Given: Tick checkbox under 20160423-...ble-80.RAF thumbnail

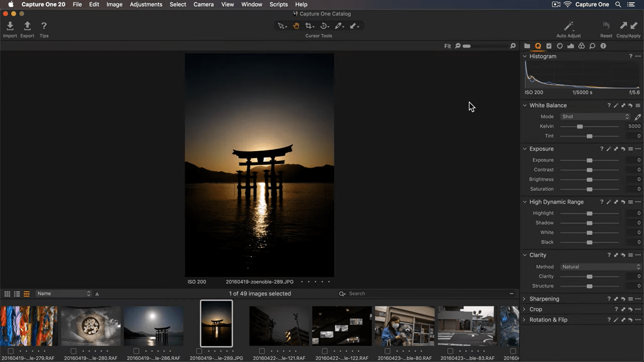Looking at the screenshot, I should click(x=387, y=351).
